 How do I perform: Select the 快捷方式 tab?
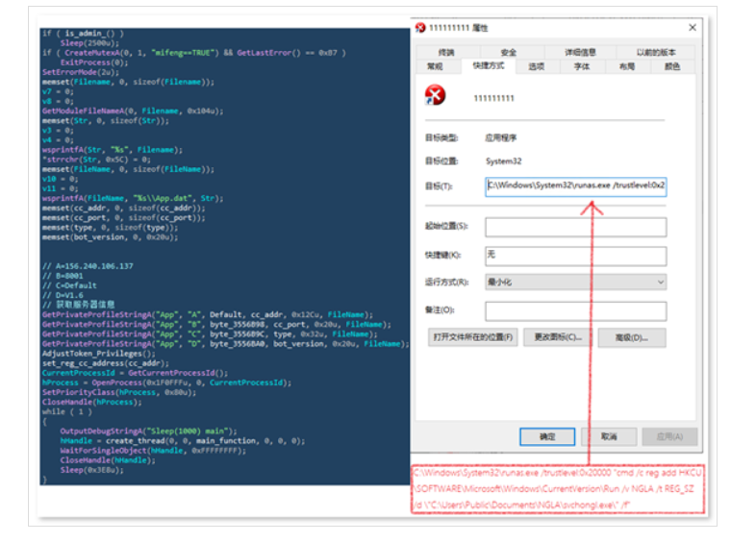point(489,65)
